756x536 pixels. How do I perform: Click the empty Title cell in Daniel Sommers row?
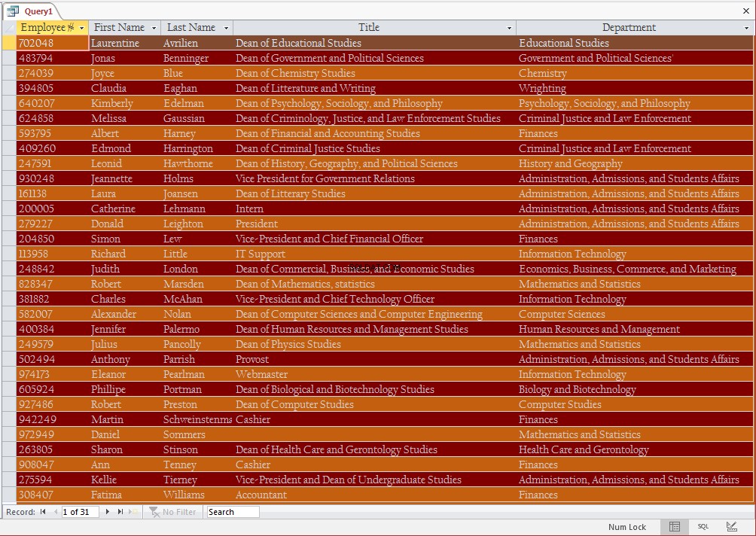click(375, 434)
